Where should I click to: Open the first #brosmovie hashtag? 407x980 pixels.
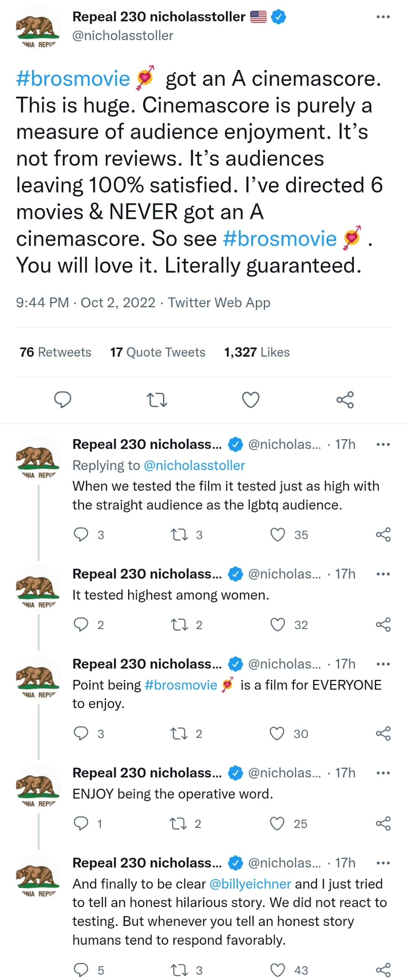click(x=73, y=79)
